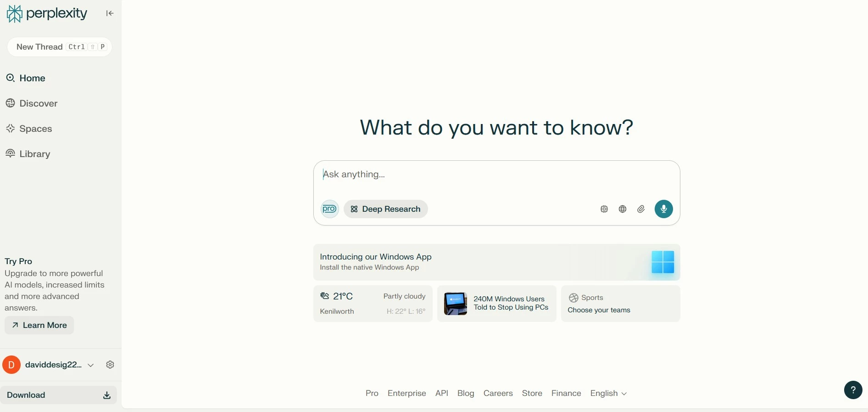Click the Library icon
Image resolution: width=868 pixels, height=412 pixels.
pyautogui.click(x=10, y=153)
